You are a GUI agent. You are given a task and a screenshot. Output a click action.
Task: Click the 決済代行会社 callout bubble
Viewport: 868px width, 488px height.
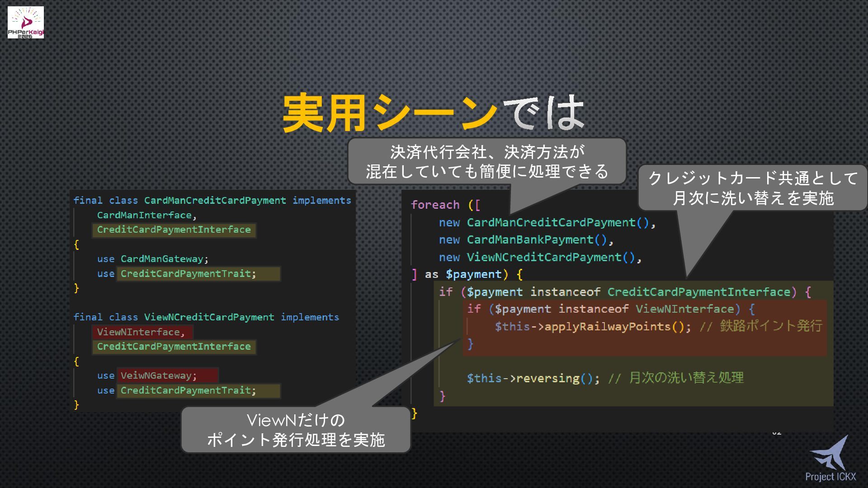[x=487, y=161]
